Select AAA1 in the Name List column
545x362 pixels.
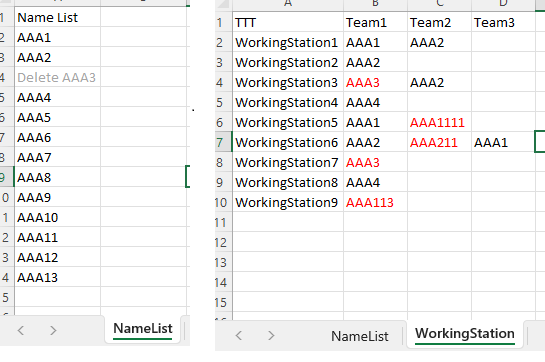(57, 37)
